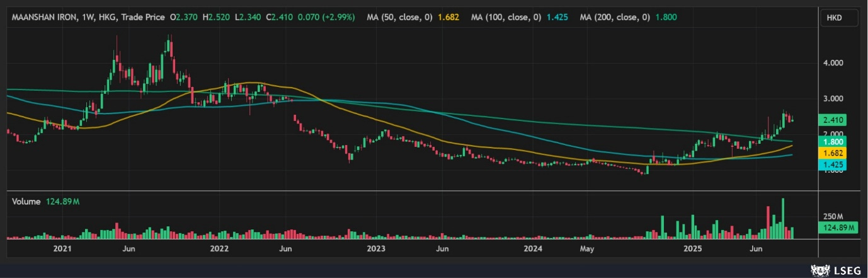Click the MA 200 value 1.800 in legend
Image resolution: width=868 pixels, height=278 pixels.
pos(666,17)
